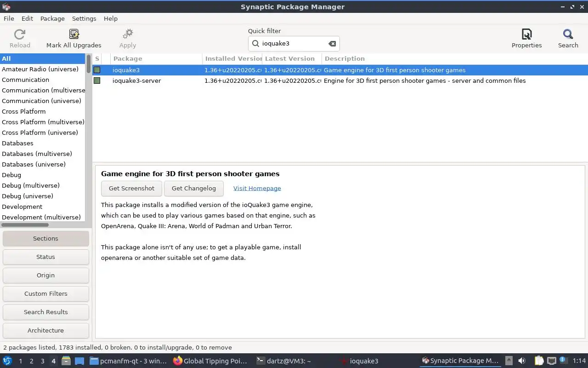Switch to the dartz@VM3 terminal window
The height and width of the screenshot is (368, 588).
[x=294, y=361]
